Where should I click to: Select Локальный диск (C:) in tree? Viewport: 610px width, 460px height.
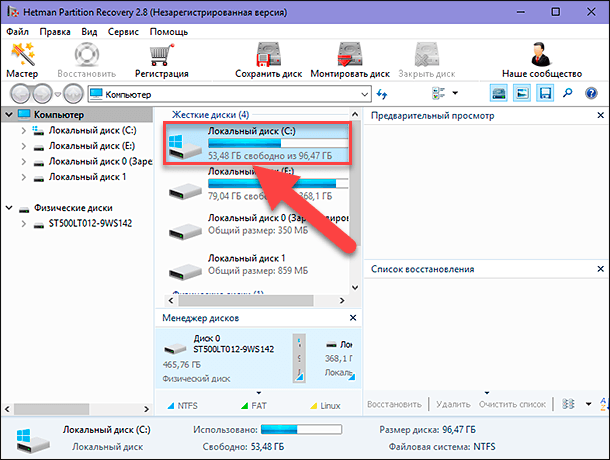[93, 131]
